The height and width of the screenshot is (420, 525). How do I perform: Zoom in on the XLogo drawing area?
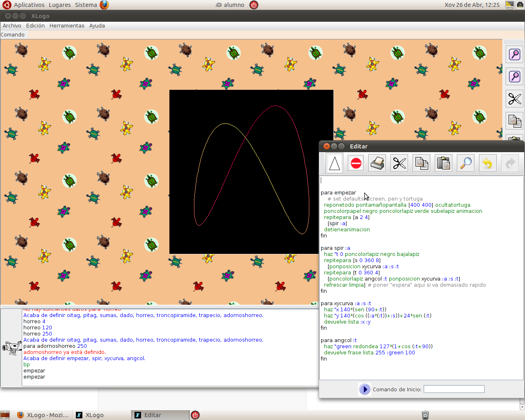tap(515, 54)
